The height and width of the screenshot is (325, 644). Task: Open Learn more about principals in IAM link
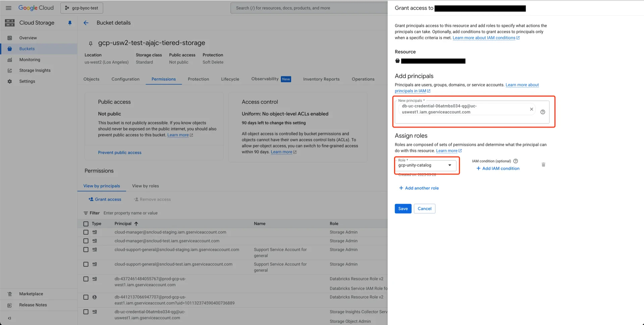click(x=467, y=88)
